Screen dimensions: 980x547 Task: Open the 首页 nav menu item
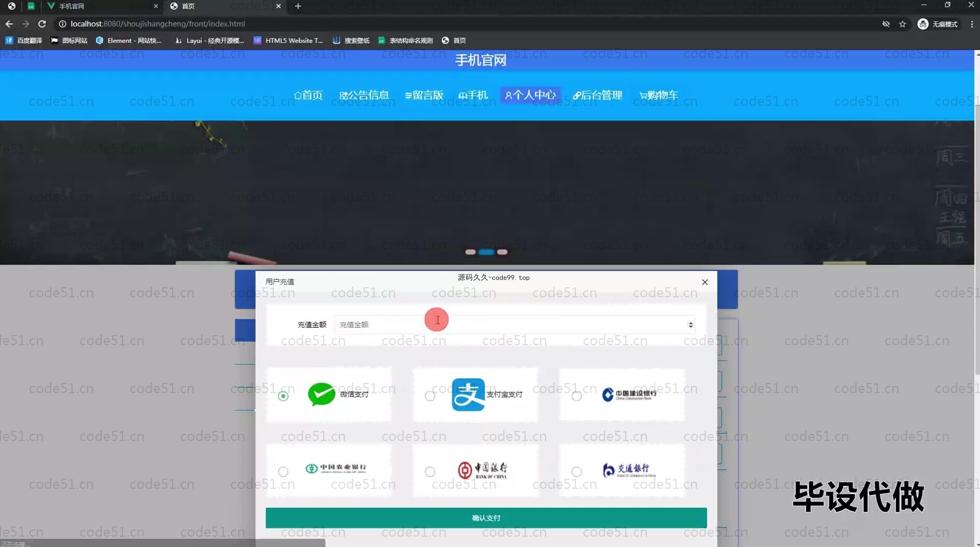coord(308,95)
